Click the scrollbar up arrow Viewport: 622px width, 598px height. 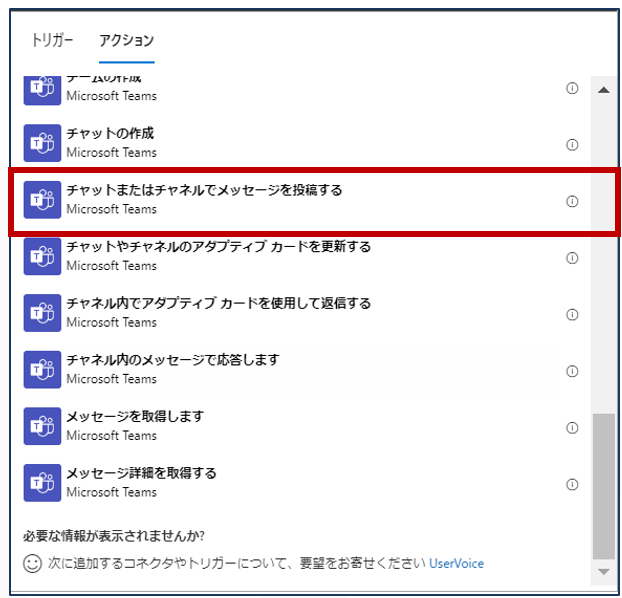pos(604,90)
